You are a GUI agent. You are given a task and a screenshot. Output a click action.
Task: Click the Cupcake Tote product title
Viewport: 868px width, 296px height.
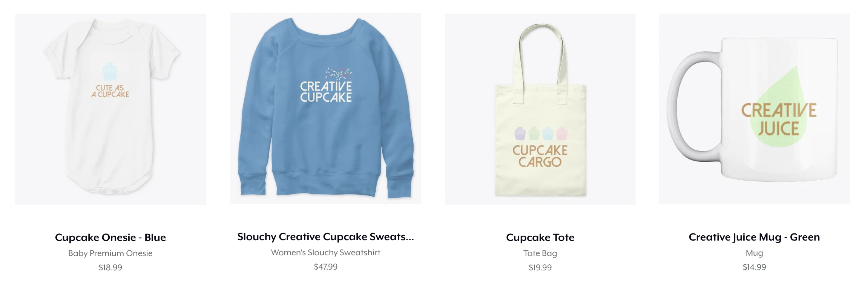pos(540,238)
